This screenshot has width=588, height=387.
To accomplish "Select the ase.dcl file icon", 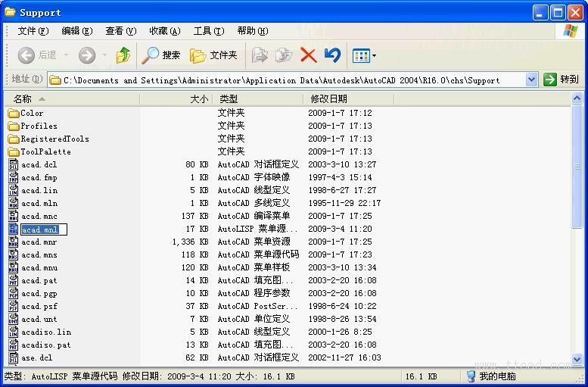I will coord(13,357).
